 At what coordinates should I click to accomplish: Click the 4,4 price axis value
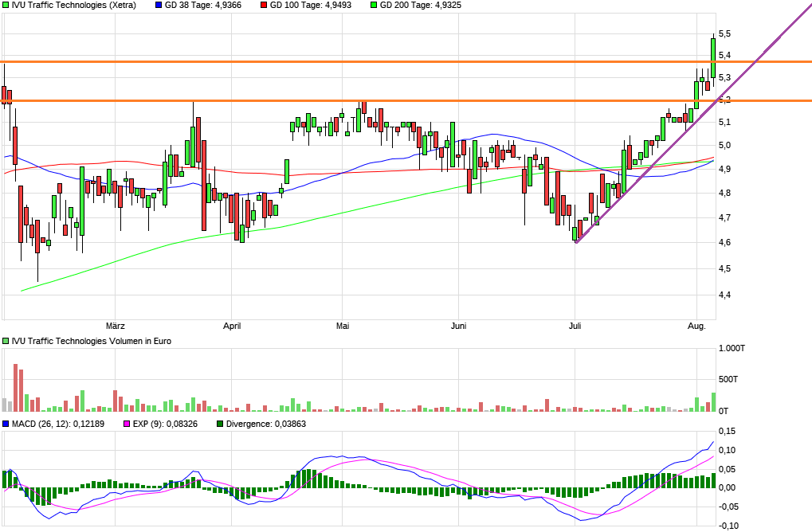pos(725,295)
